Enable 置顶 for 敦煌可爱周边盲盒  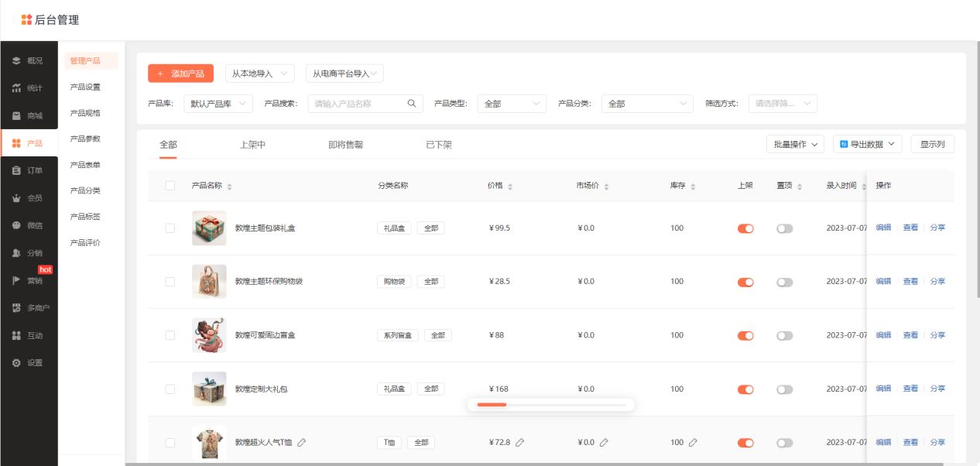coord(784,335)
